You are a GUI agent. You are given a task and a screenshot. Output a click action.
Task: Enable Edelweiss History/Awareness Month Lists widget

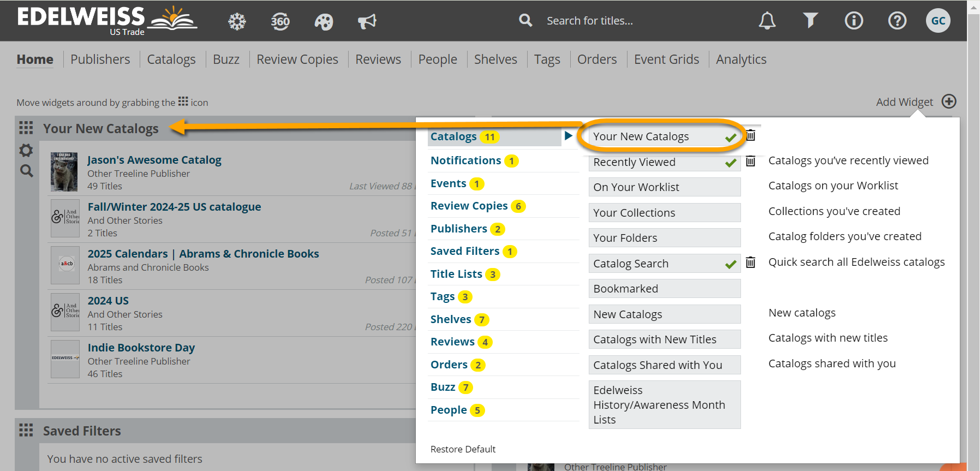coord(664,405)
